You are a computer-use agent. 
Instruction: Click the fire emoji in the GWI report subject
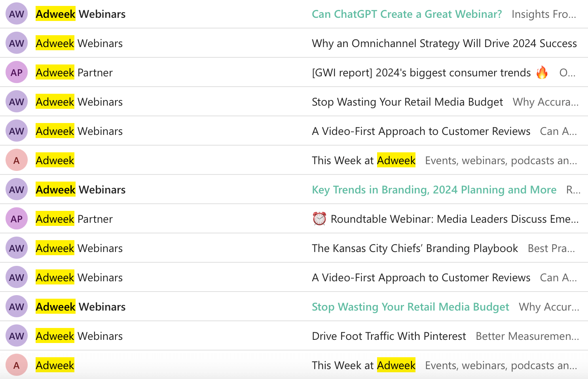click(x=542, y=72)
